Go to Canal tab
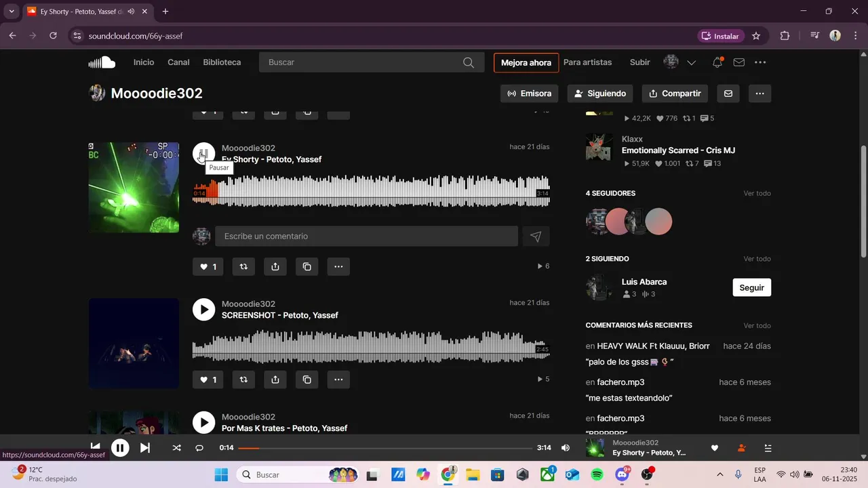 tap(178, 62)
